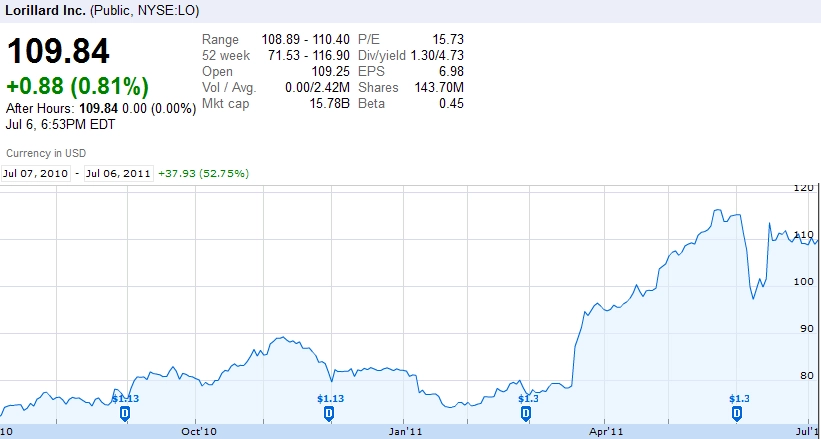
Task: Click the Apr'11 label on the time axis
Action: (606, 432)
